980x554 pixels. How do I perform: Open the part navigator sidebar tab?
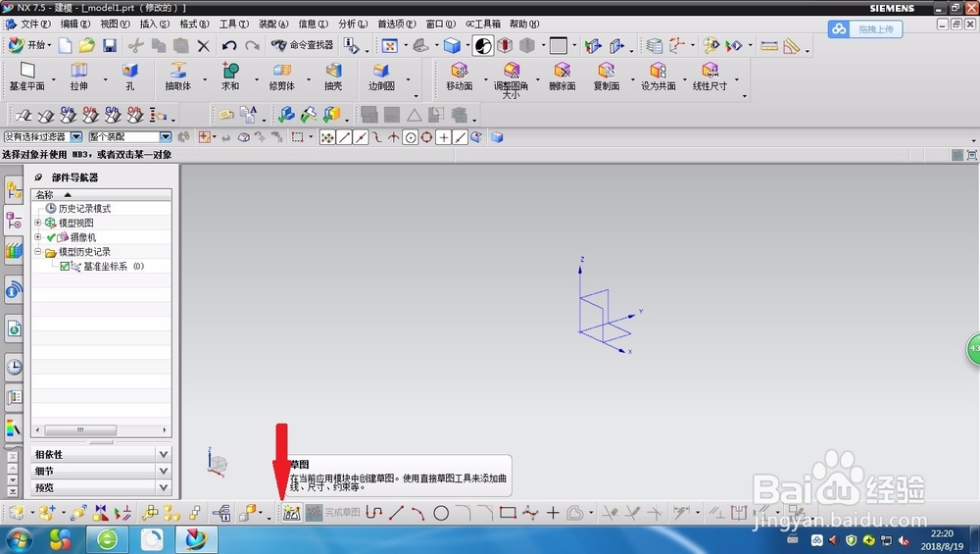point(14,221)
